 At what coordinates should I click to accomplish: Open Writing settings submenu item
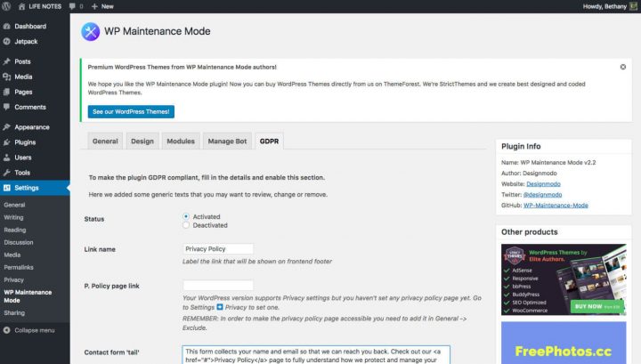(13, 217)
